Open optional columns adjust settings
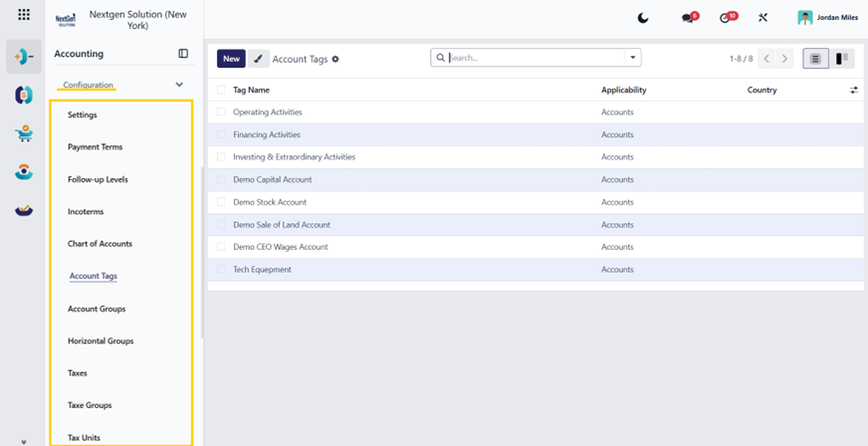This screenshot has height=446, width=868. 854,90
